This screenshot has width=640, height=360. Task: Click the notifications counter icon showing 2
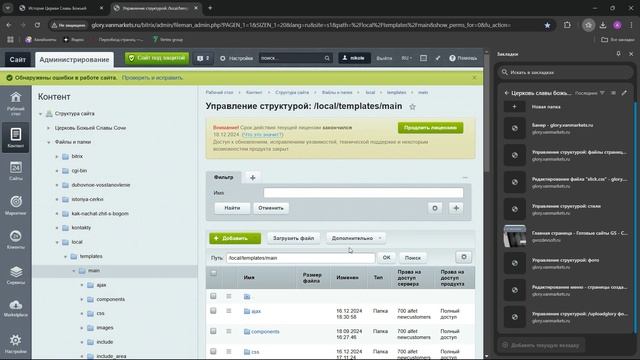(x=203, y=58)
